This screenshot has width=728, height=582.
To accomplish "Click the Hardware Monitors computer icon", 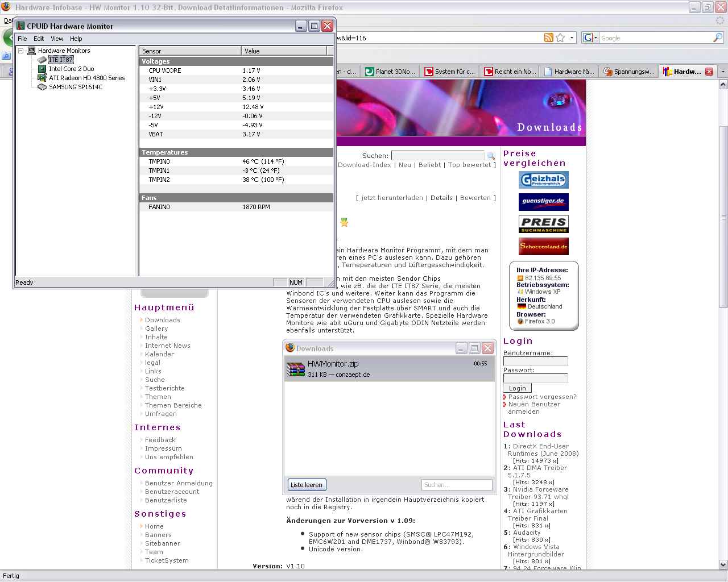I will click(31, 51).
